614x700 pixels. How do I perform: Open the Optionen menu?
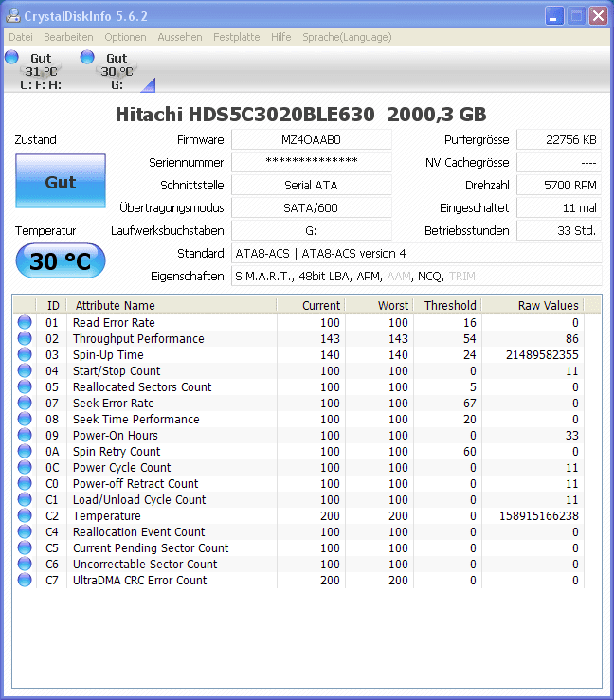click(x=125, y=37)
